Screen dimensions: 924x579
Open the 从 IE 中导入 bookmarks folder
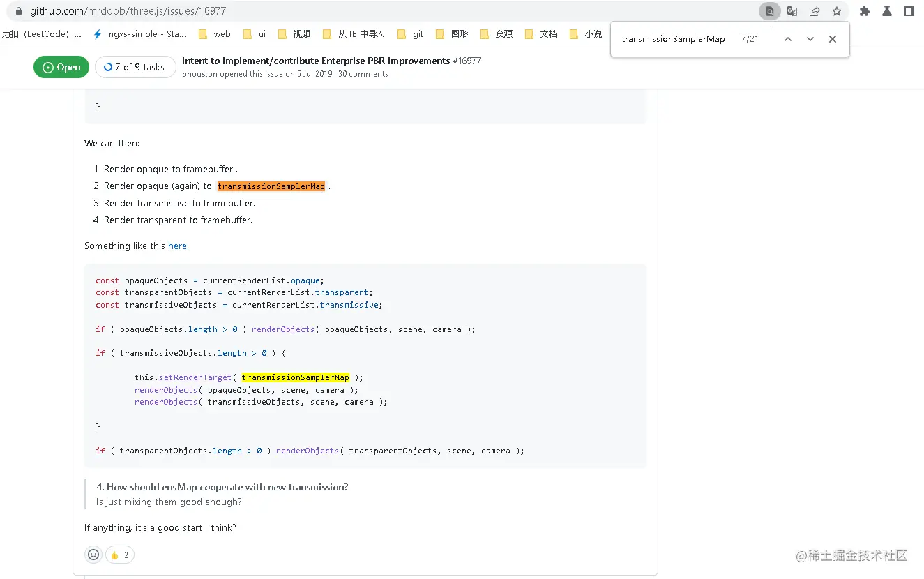coord(354,33)
